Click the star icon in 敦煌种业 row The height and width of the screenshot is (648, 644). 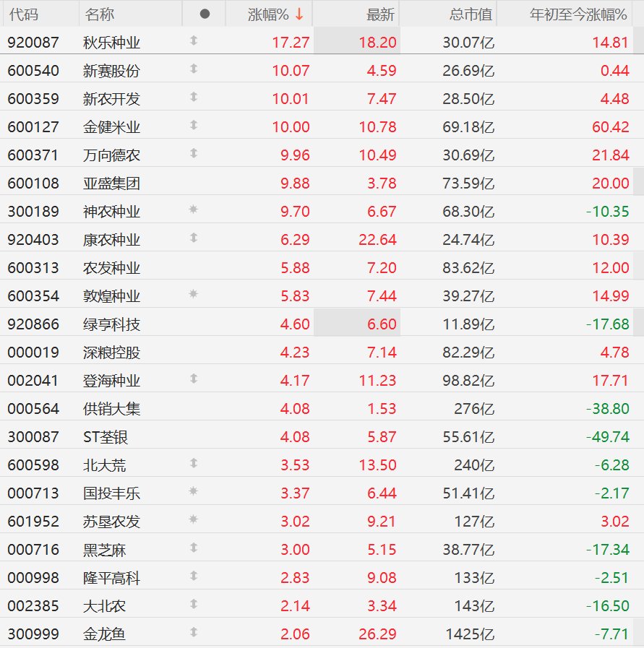click(193, 294)
